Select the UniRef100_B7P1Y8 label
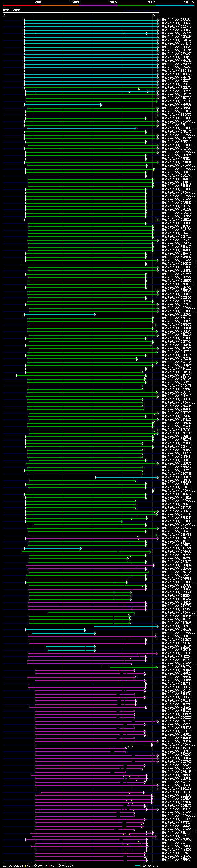The image size is (197, 868). [177, 132]
